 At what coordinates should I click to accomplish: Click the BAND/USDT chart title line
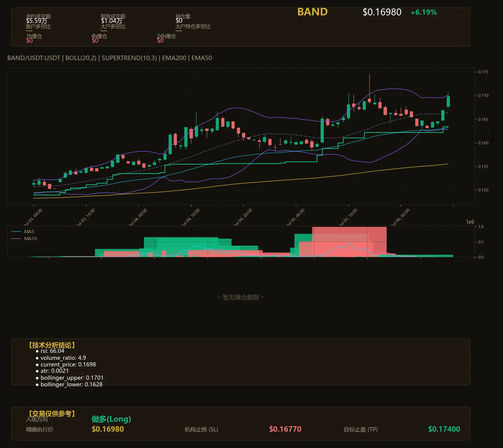click(x=109, y=58)
